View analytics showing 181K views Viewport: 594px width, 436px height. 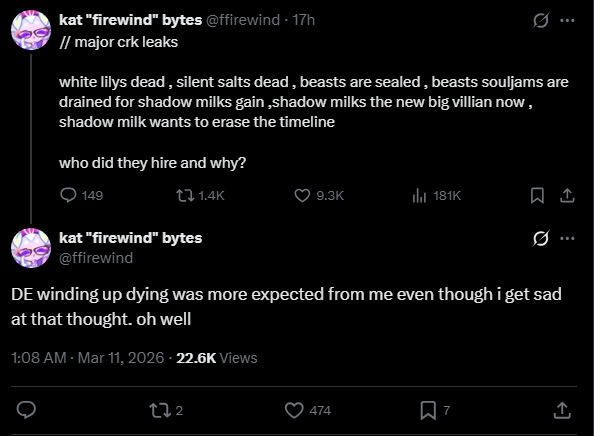click(x=436, y=195)
